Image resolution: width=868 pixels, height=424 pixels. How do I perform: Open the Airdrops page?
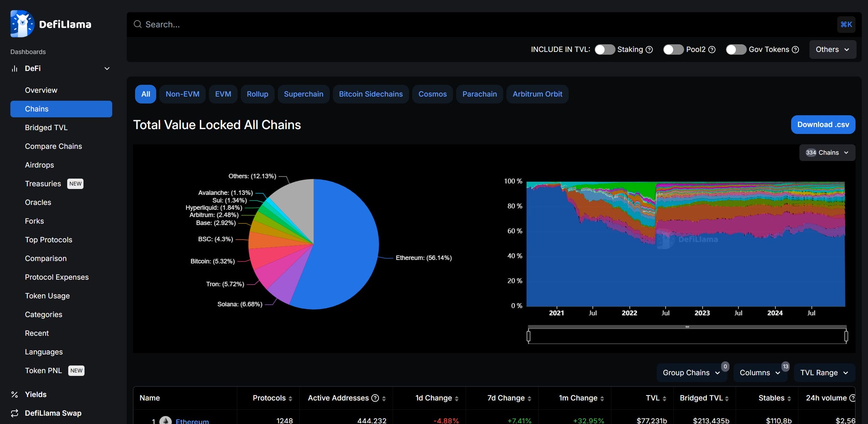[39, 165]
